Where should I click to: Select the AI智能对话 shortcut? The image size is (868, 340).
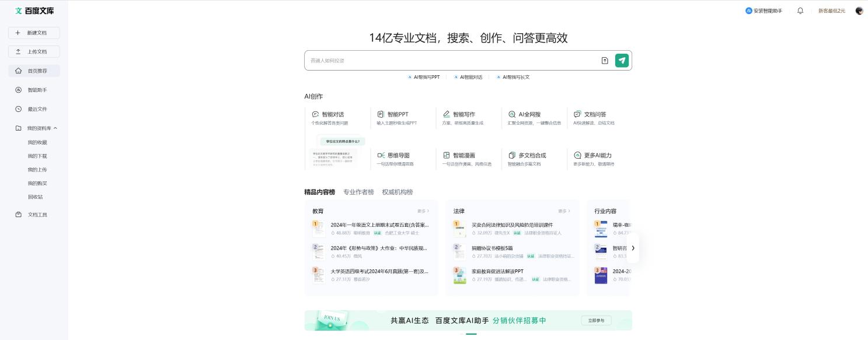coord(468,77)
